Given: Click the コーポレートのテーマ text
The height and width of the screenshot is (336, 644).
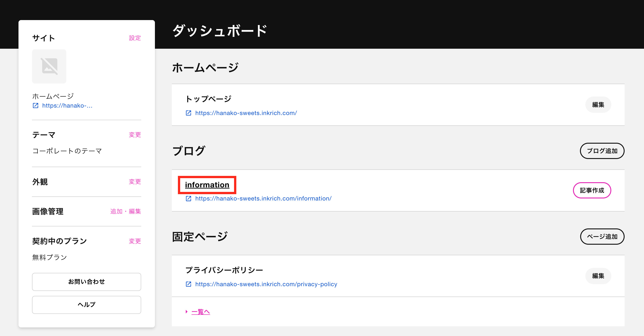Looking at the screenshot, I should tap(67, 151).
